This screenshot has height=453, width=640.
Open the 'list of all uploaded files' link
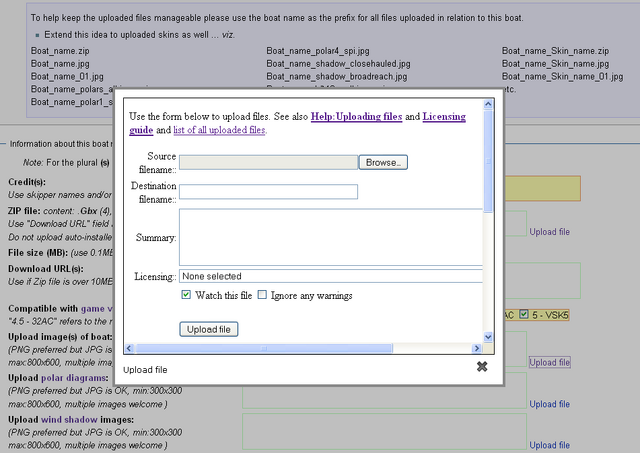point(219,130)
